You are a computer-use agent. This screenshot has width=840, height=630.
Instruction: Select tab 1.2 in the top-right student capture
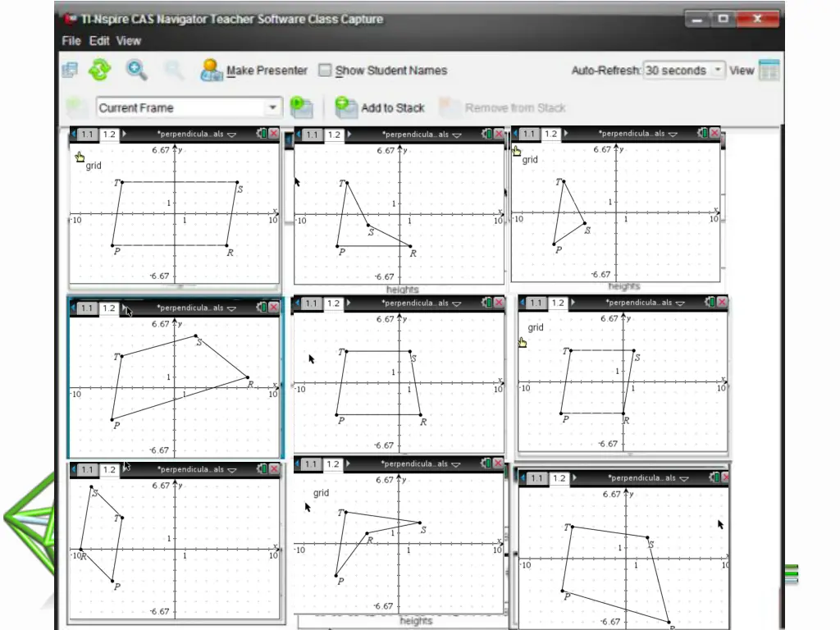tap(550, 134)
